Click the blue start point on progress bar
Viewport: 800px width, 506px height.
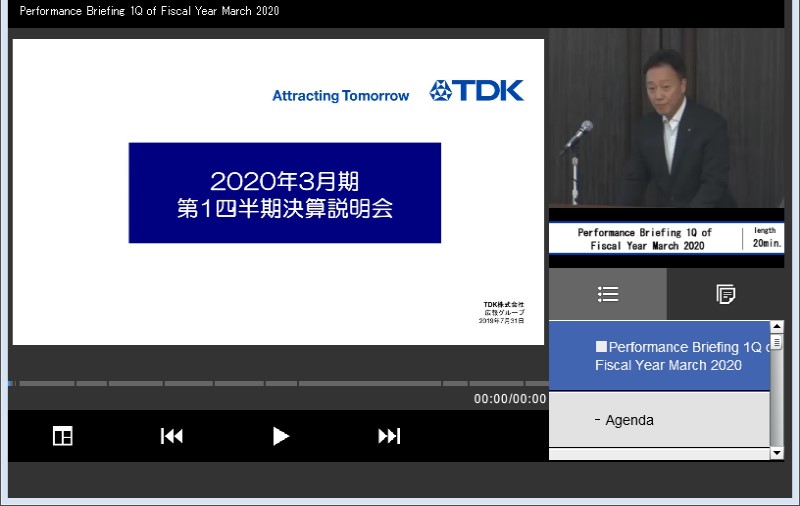coord(10,383)
